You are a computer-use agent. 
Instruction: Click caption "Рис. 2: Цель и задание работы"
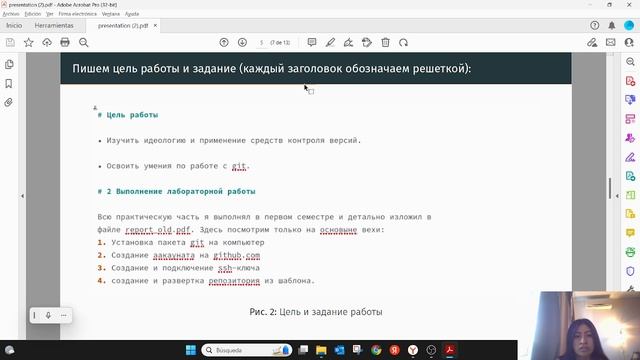(316, 312)
